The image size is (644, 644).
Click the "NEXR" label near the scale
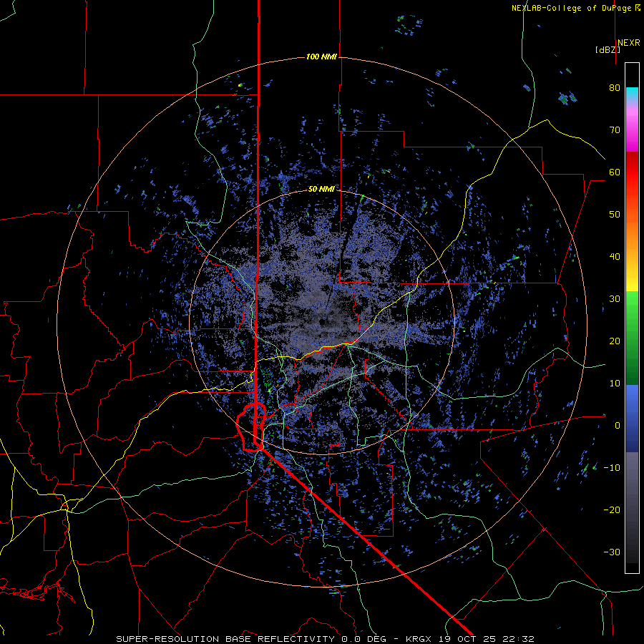pos(628,43)
